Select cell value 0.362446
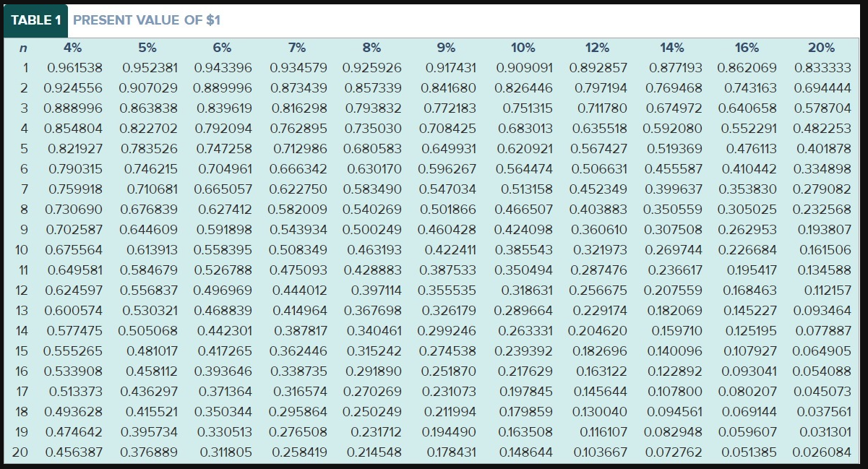Screen dimensions: 868x469 (x=298, y=351)
